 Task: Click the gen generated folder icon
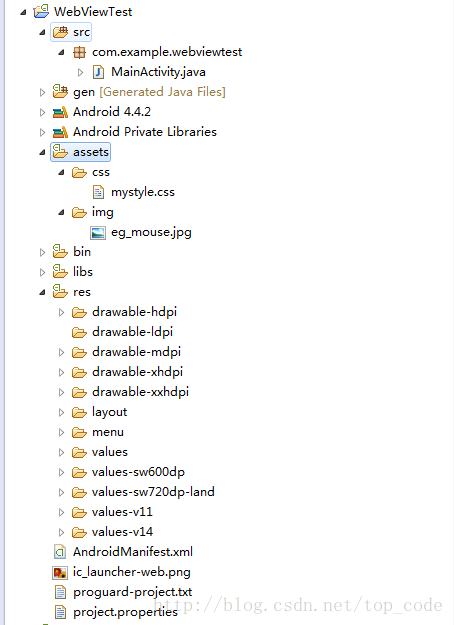(x=60, y=92)
